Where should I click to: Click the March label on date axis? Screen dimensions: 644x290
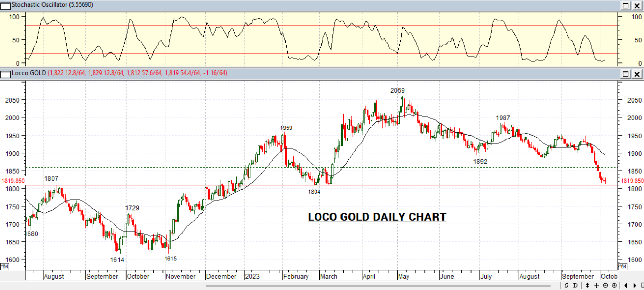coord(329,277)
